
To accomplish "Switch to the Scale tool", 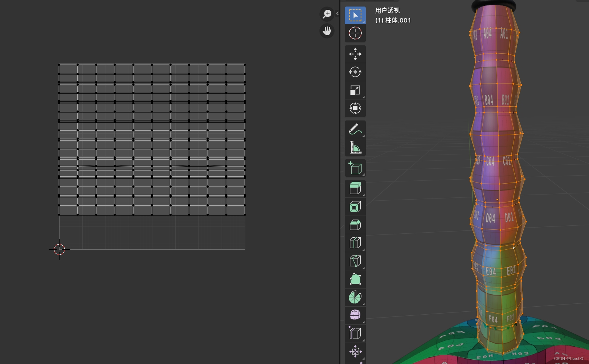I will point(355,90).
